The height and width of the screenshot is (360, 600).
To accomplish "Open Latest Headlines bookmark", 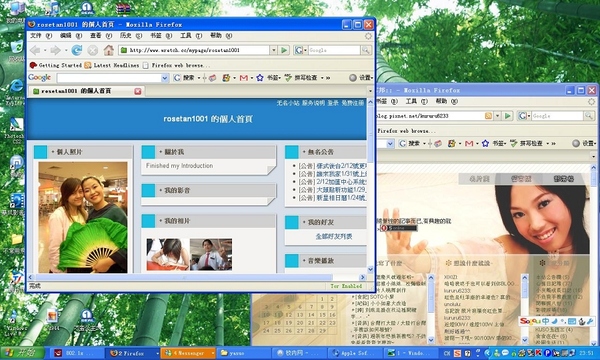I will point(112,65).
